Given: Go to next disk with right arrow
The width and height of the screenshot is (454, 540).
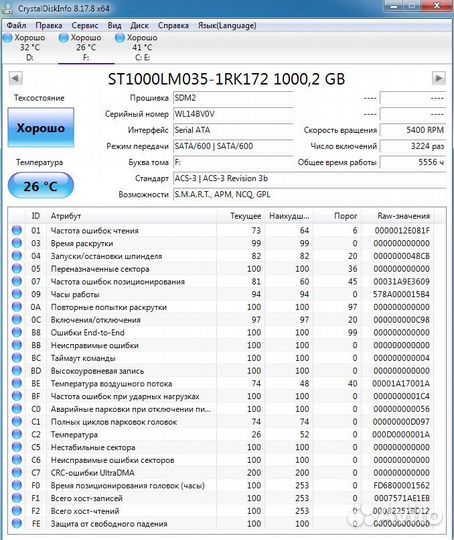Looking at the screenshot, I should [438, 78].
